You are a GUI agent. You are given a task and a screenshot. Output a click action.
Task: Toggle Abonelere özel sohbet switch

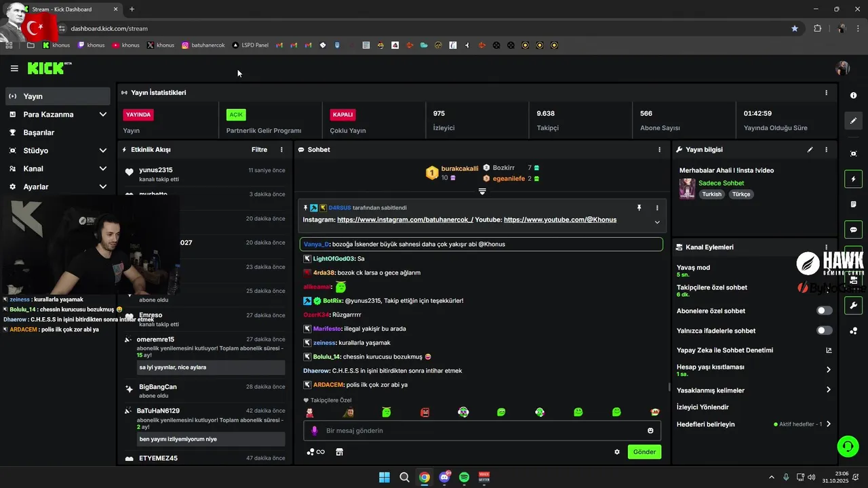click(x=825, y=310)
